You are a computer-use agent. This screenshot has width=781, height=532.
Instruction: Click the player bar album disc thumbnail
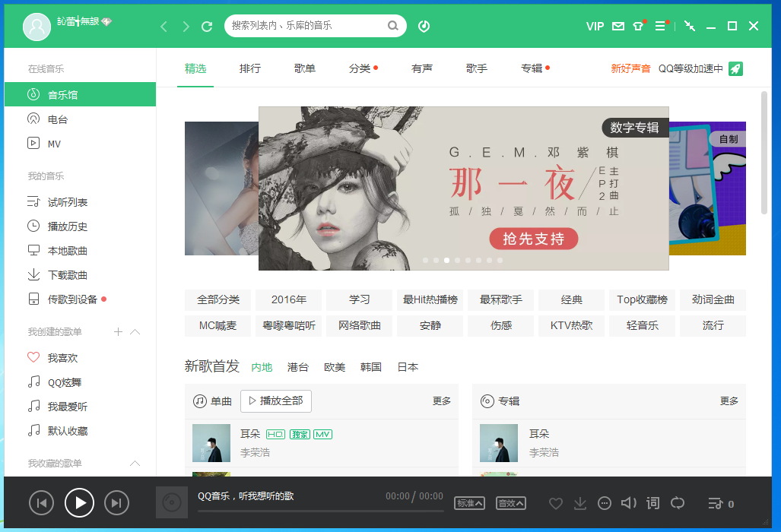(172, 502)
